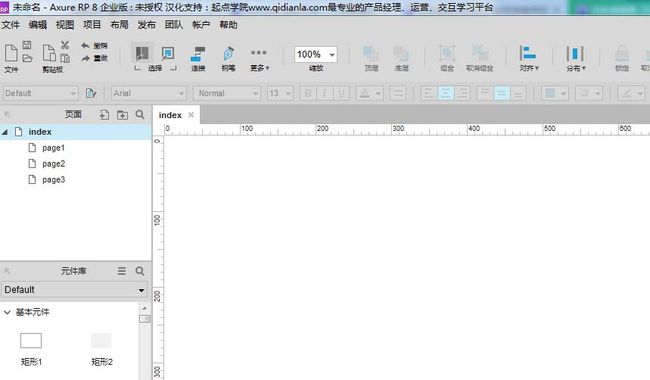The width and height of the screenshot is (650, 380).
Task: Align text right
Action: click(x=462, y=93)
